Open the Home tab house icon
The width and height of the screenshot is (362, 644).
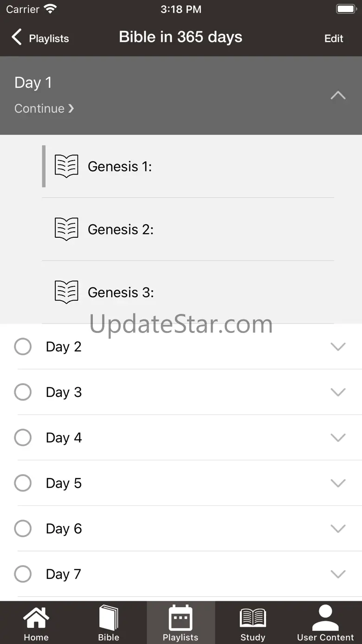coord(36,618)
